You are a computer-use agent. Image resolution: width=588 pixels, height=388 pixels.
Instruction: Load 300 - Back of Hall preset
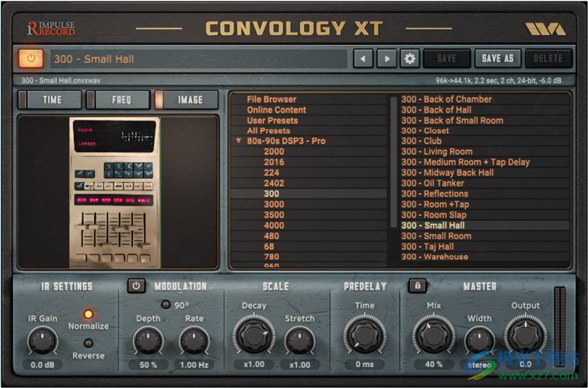tap(436, 110)
